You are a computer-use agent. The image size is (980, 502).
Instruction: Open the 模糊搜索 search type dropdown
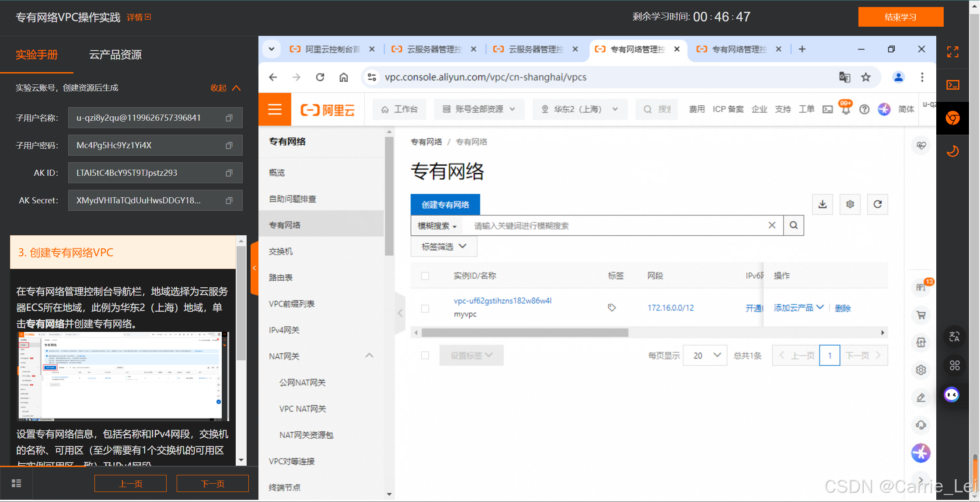tap(437, 226)
